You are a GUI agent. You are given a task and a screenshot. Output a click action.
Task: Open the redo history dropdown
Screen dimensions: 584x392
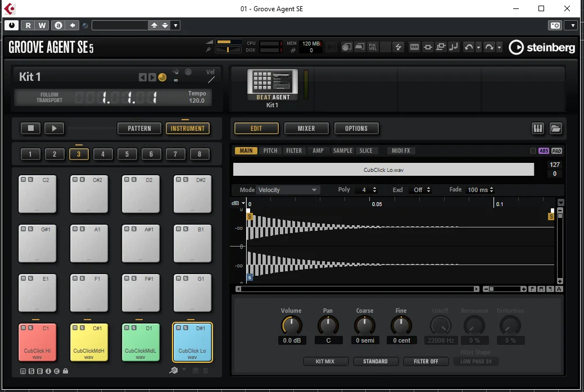(500, 47)
